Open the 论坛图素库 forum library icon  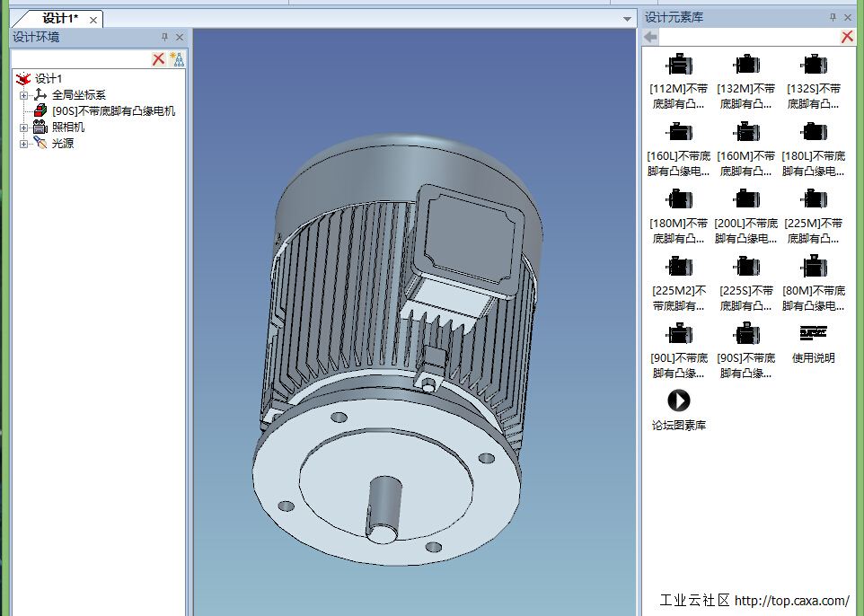click(x=678, y=400)
